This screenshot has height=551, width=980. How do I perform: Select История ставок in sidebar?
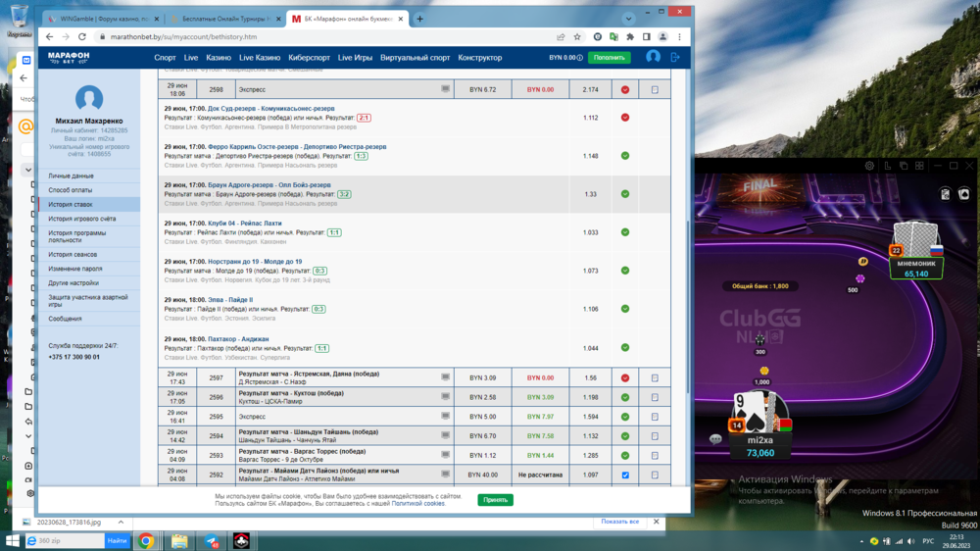pyautogui.click(x=71, y=204)
